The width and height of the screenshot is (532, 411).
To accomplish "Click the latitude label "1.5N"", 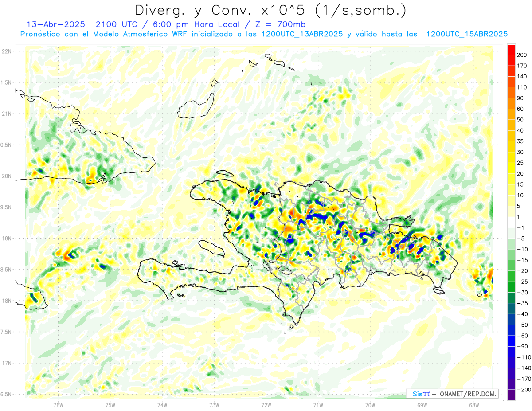I will point(6,82).
